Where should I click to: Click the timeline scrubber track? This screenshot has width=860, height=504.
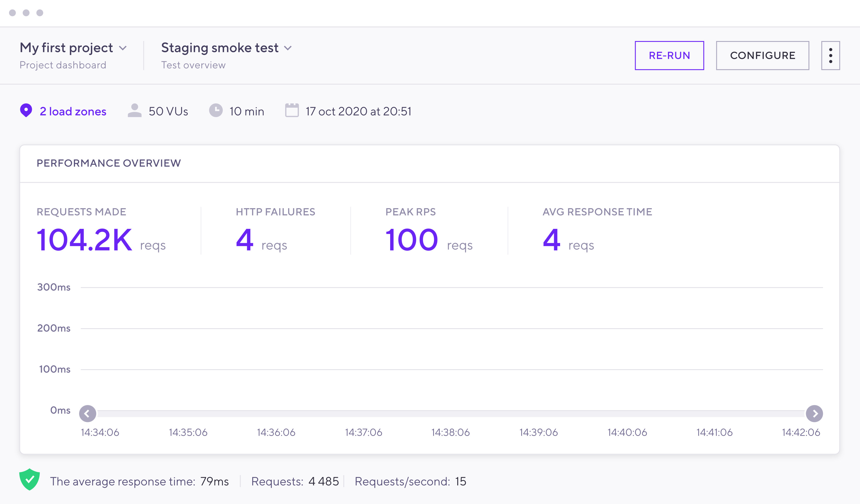451,414
